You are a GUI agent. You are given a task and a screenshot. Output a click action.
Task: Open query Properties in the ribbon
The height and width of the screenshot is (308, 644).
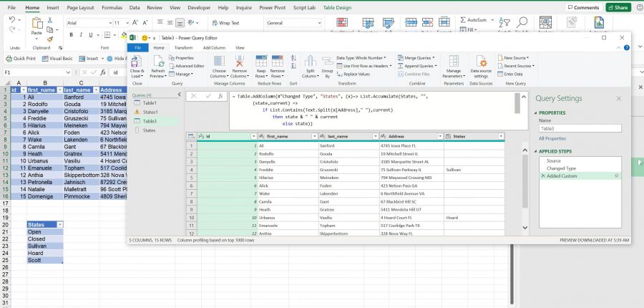pos(181,58)
